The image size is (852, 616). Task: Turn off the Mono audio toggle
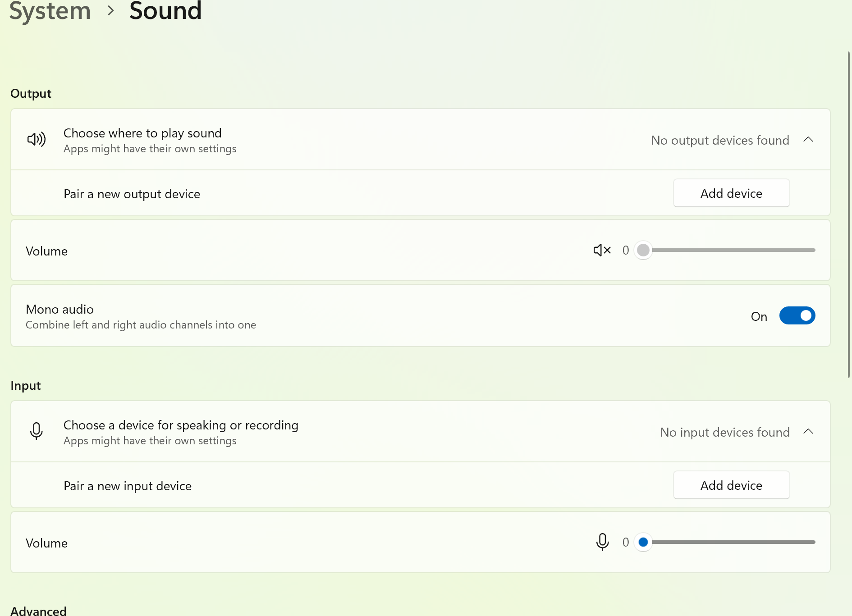(797, 316)
